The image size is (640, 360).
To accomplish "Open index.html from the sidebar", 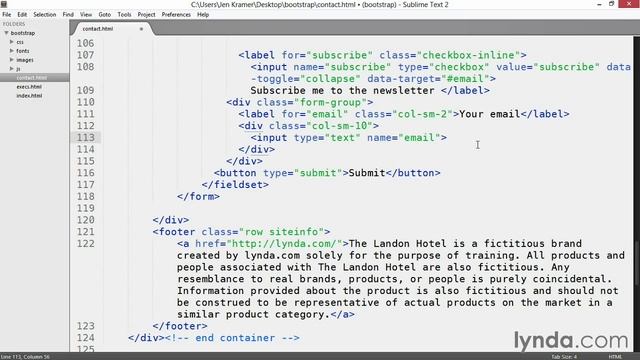I will [29, 96].
